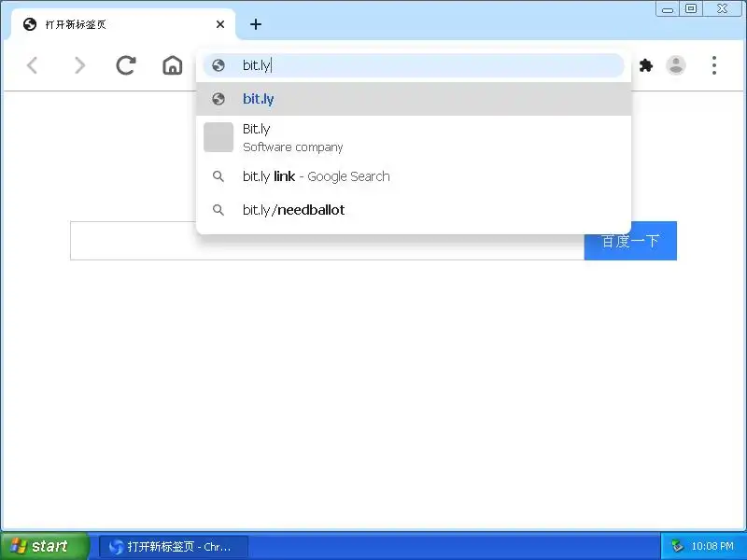Click gray thumbnail beside Bit.ly entity
This screenshot has width=747, height=560.
(218, 137)
